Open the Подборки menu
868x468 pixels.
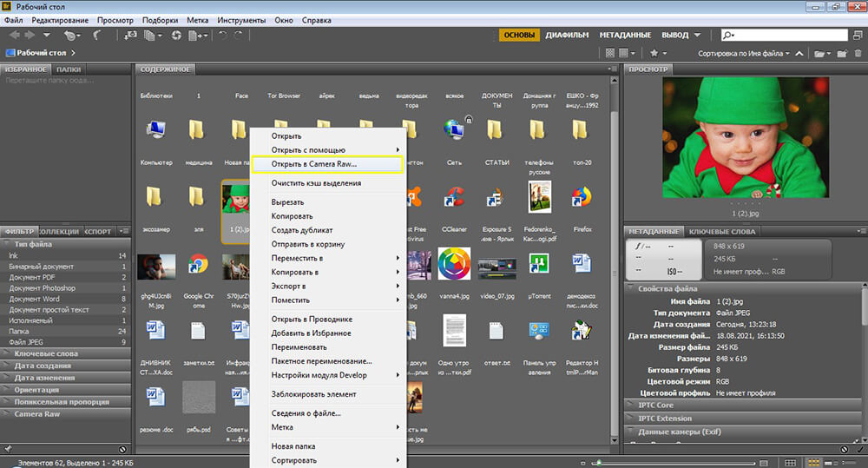tap(160, 20)
